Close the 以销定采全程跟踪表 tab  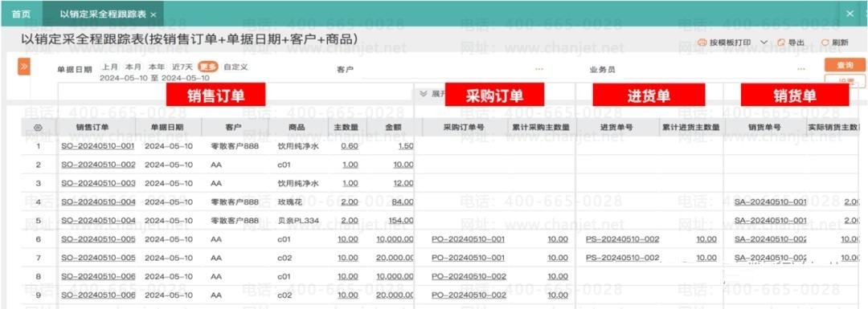pyautogui.click(x=154, y=14)
